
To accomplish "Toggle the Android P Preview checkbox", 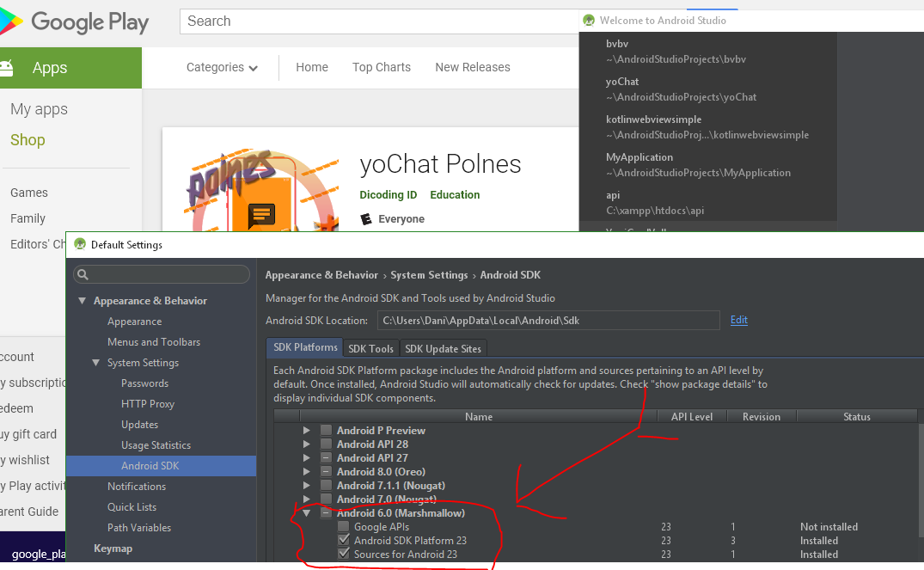I will pos(326,431).
